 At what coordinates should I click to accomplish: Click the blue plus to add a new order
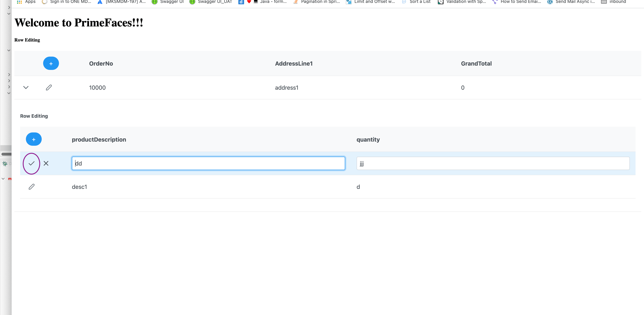tap(51, 63)
